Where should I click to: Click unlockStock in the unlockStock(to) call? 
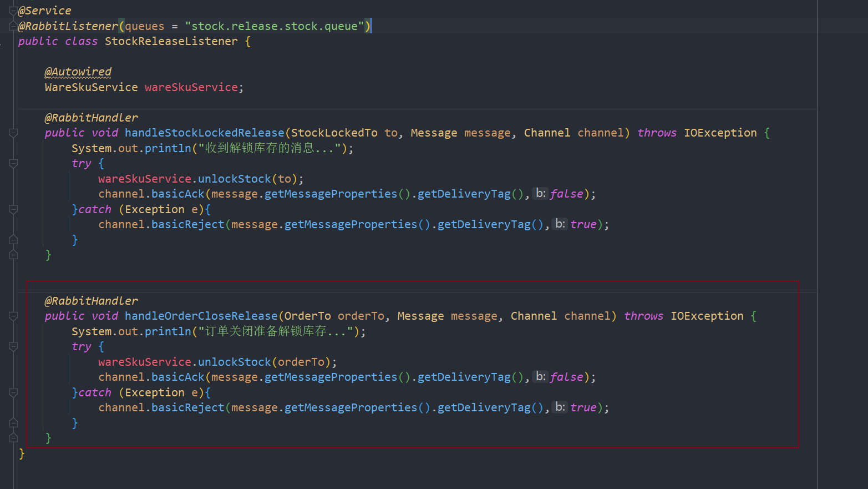pos(234,179)
